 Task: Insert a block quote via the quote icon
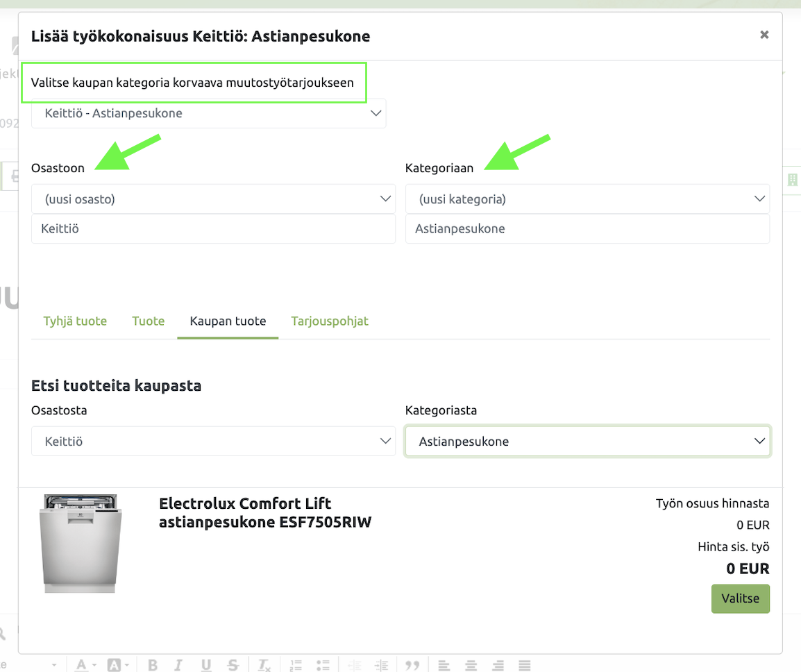pyautogui.click(x=412, y=665)
